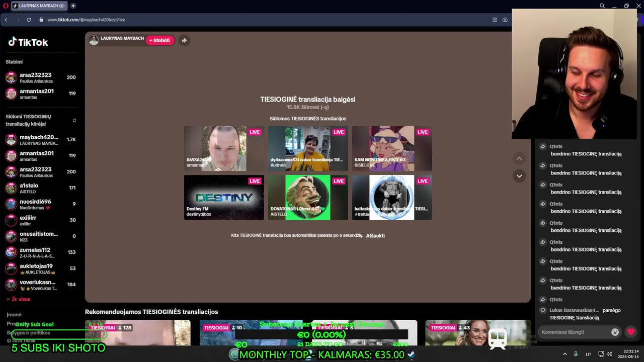Open the Destiny FM live thumbnail
This screenshot has height=362, width=644.
(x=224, y=198)
